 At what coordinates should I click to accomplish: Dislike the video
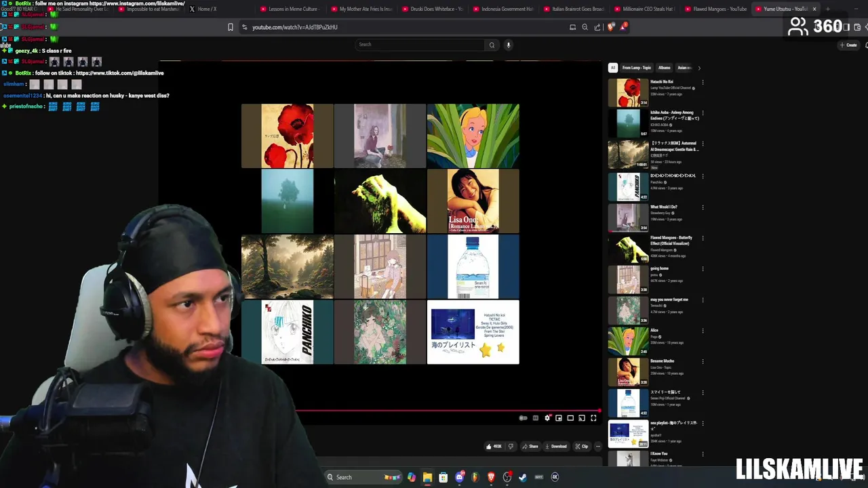click(511, 447)
